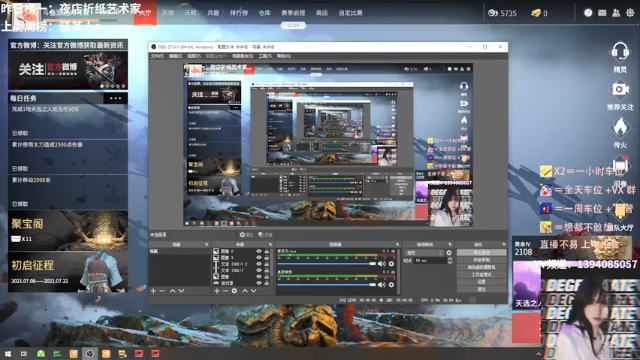
Task: Switch to the 排行榜 game tab
Action: pyautogui.click(x=239, y=13)
